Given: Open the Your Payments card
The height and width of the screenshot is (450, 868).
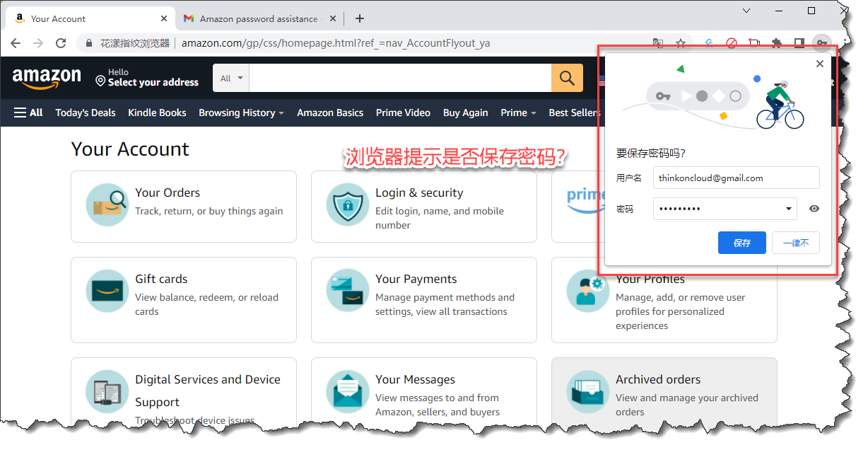Looking at the screenshot, I should [424, 300].
